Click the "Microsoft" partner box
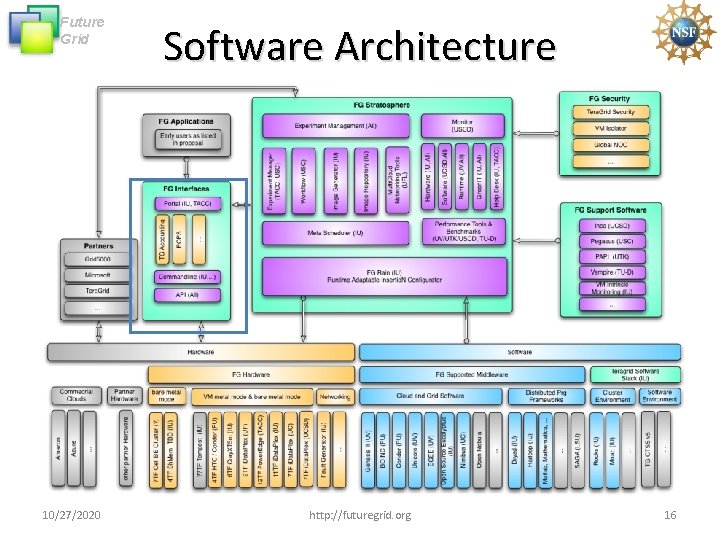Viewport: 720px width, 540px height. (97, 275)
